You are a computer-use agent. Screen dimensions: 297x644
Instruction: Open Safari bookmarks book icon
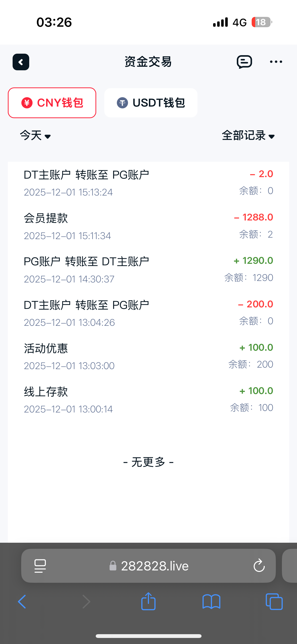(211, 602)
